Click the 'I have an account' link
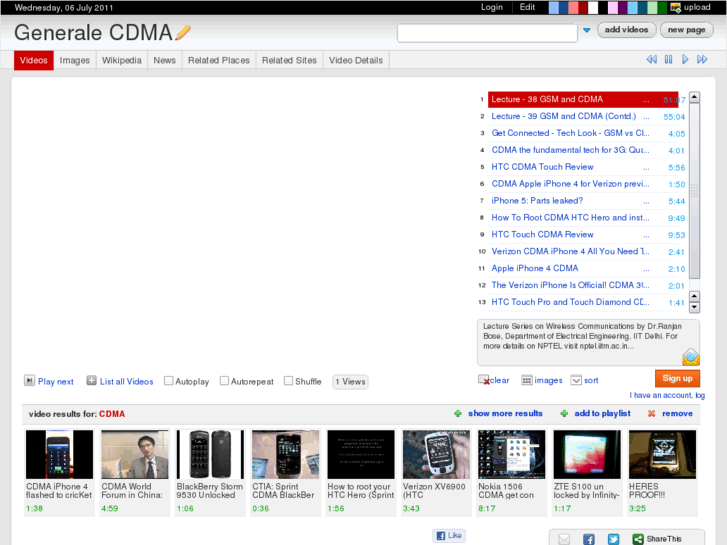The width and height of the screenshot is (727, 545). pyautogui.click(x=667, y=395)
